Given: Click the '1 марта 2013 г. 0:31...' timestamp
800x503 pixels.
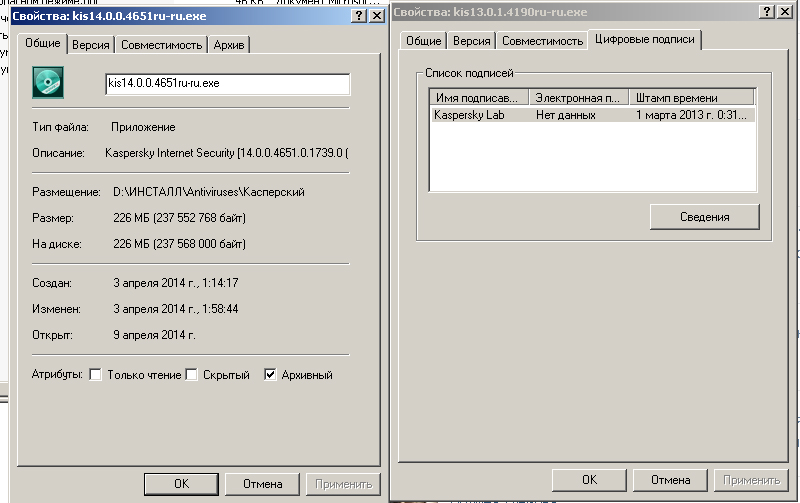Looking at the screenshot, I should (x=691, y=115).
